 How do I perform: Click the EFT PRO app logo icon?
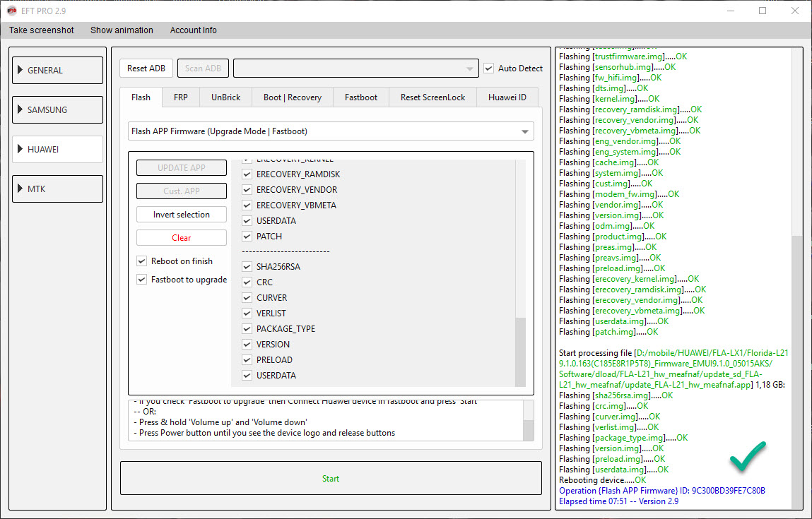pos(11,11)
